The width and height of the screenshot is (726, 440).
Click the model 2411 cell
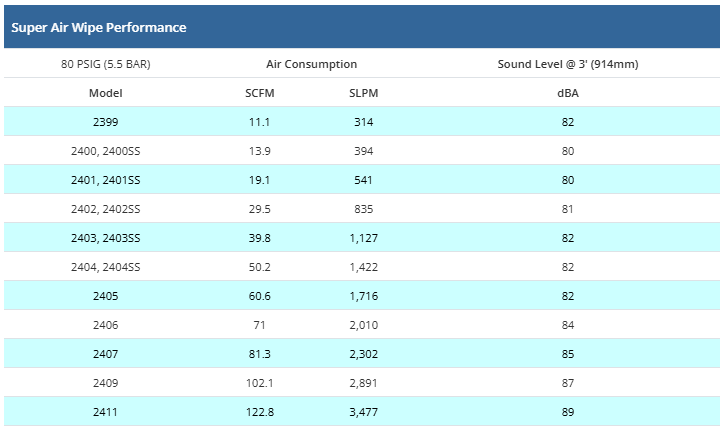[106, 412]
